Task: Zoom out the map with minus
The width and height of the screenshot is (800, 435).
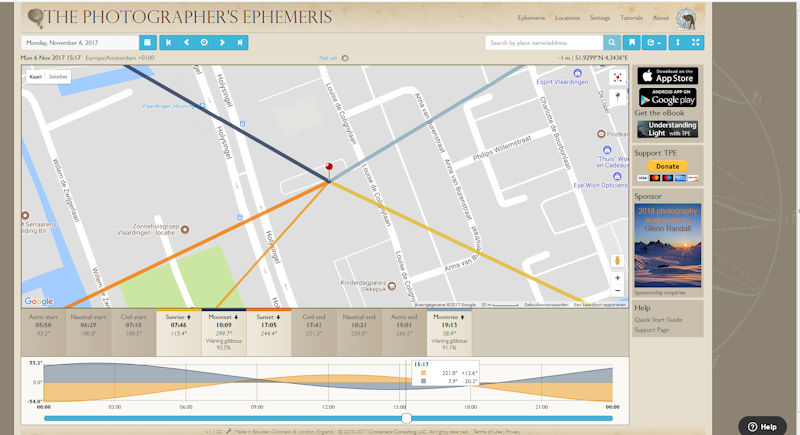Action: coord(617,291)
